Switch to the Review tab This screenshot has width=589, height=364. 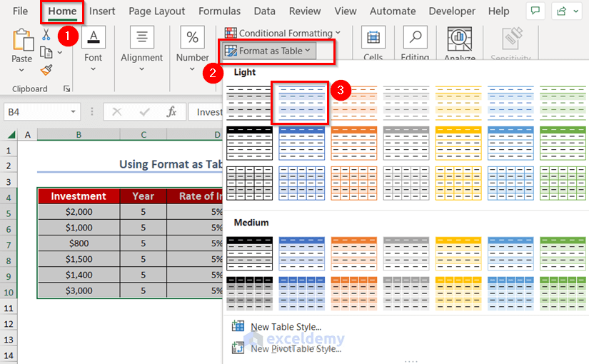[x=305, y=11]
